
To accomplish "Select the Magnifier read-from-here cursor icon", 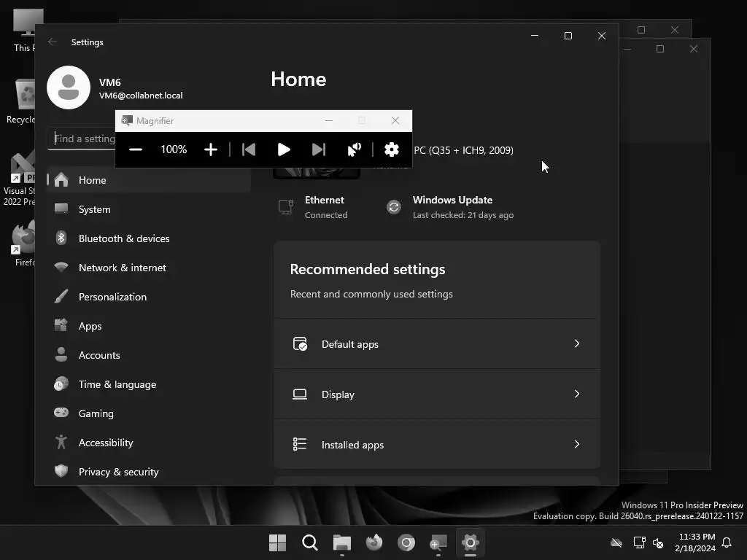I will click(355, 149).
